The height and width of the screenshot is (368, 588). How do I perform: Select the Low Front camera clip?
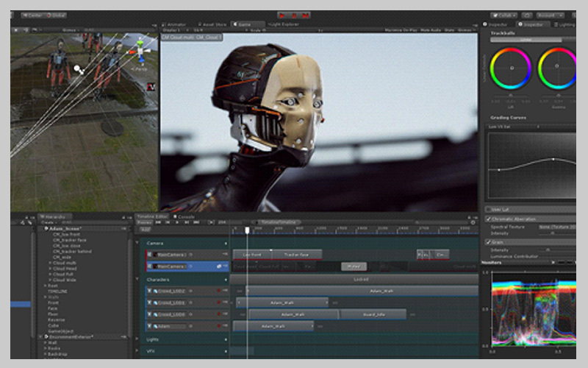coord(253,255)
